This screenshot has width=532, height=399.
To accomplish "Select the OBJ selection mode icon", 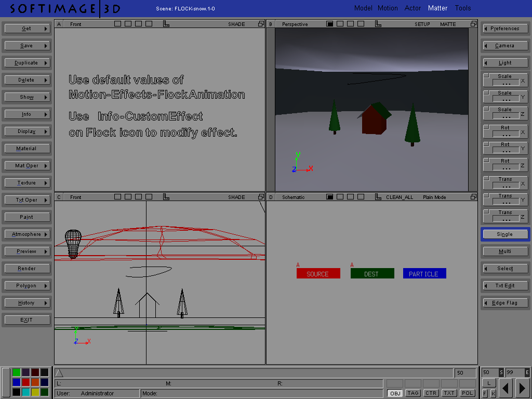I will 395,393.
